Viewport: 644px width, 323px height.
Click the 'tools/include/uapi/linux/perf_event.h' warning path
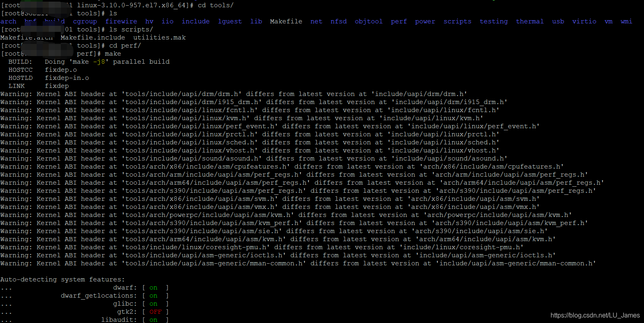point(200,126)
